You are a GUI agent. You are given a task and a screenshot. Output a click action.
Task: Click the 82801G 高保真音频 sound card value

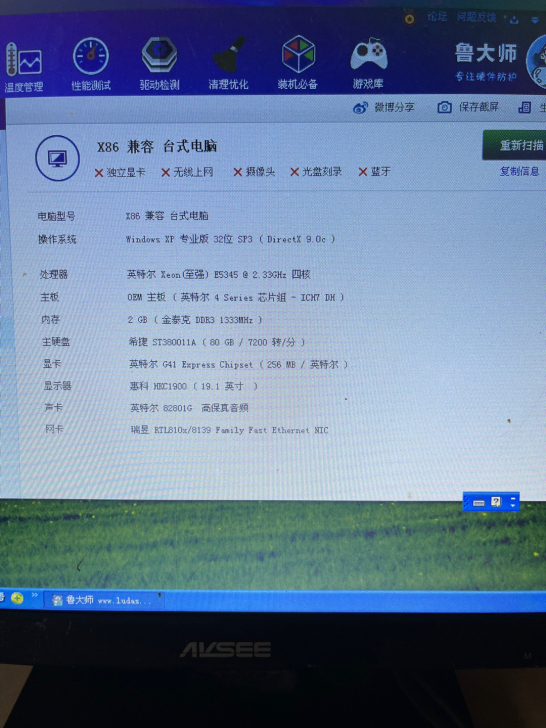[x=189, y=408]
